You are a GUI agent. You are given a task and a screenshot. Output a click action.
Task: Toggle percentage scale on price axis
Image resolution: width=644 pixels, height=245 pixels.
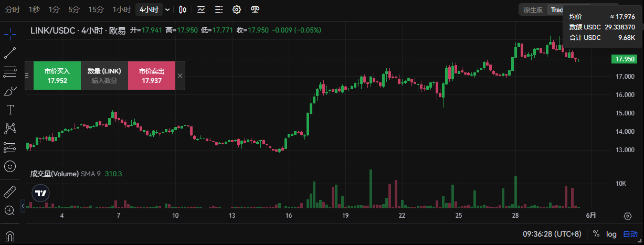(596, 234)
